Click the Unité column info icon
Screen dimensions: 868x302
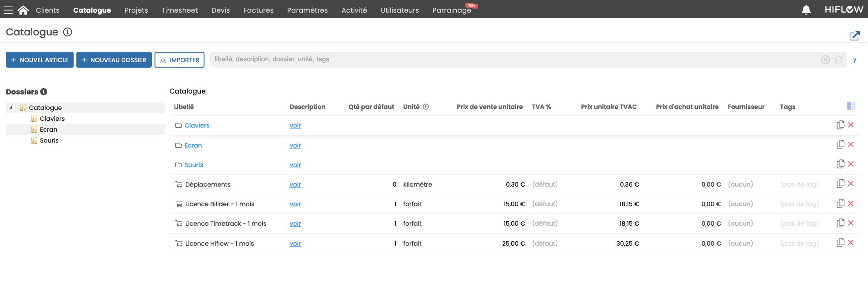(x=426, y=107)
